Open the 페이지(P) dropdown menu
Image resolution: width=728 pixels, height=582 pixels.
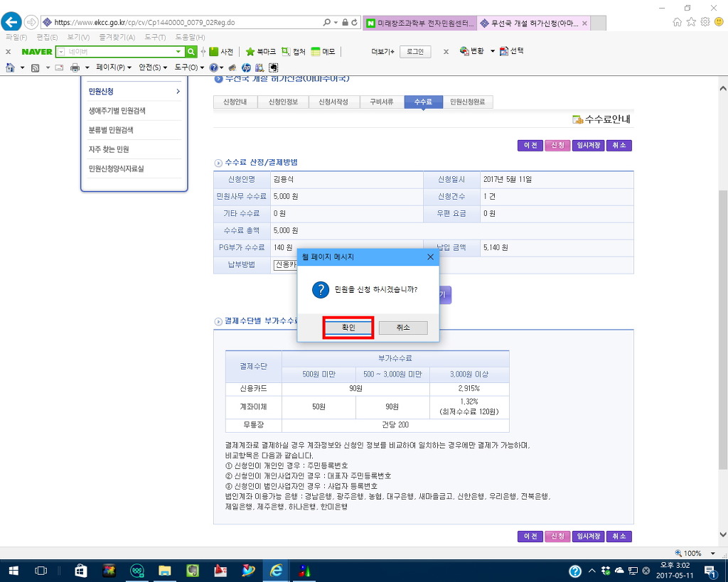pos(113,68)
